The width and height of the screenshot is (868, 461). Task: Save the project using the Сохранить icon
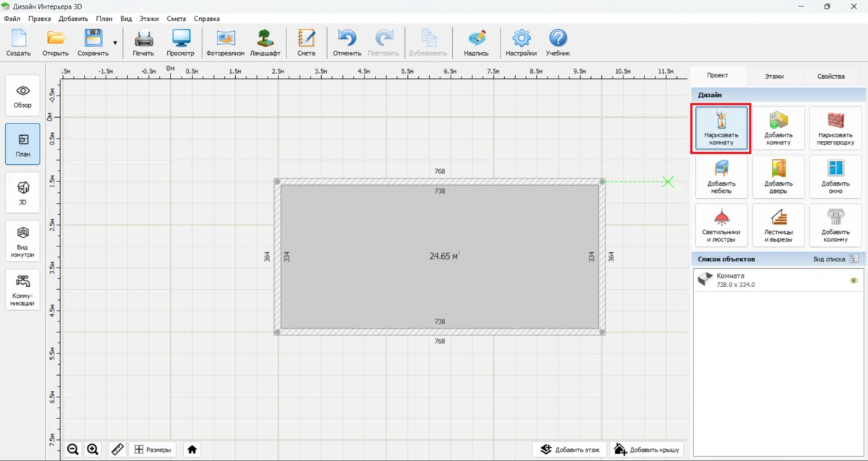click(93, 43)
